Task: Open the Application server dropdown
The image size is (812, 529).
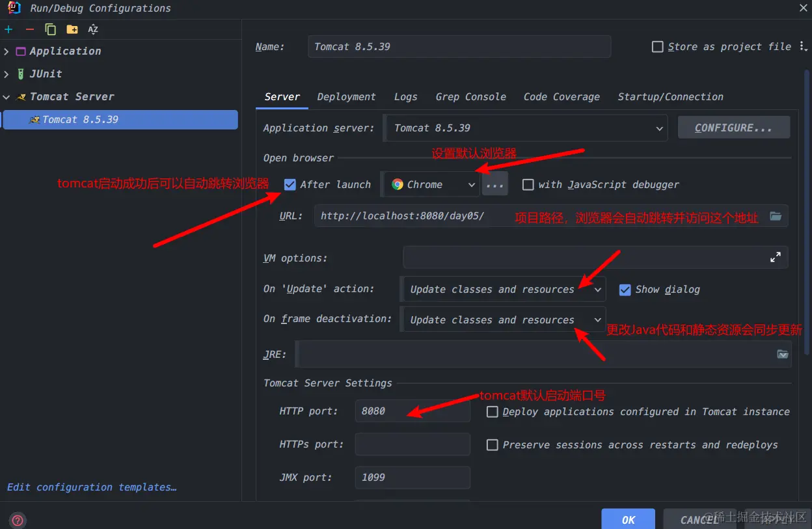Action: (x=526, y=128)
